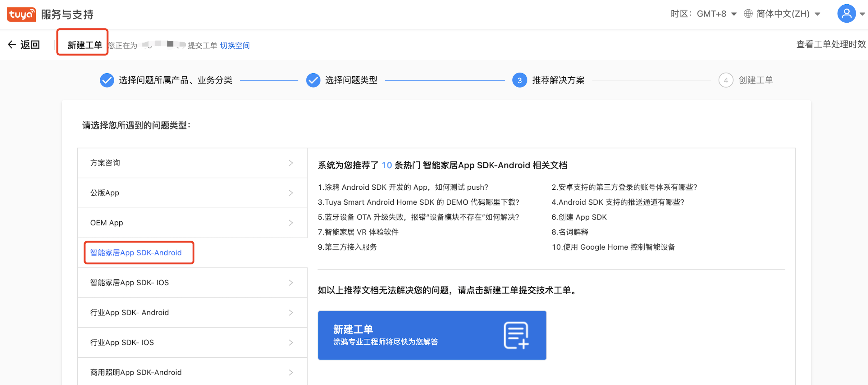Open doc 7 智能家居 VR 体验软件
Screen dimensions: 868x385
[358, 232]
